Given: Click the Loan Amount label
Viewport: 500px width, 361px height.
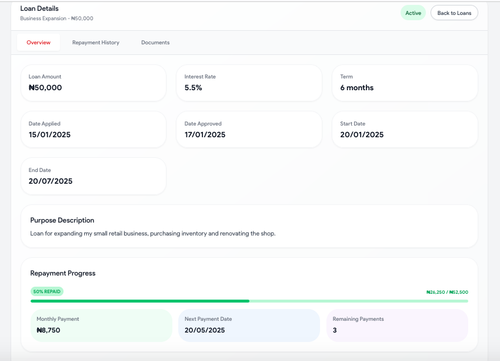Looking at the screenshot, I should click(x=45, y=77).
